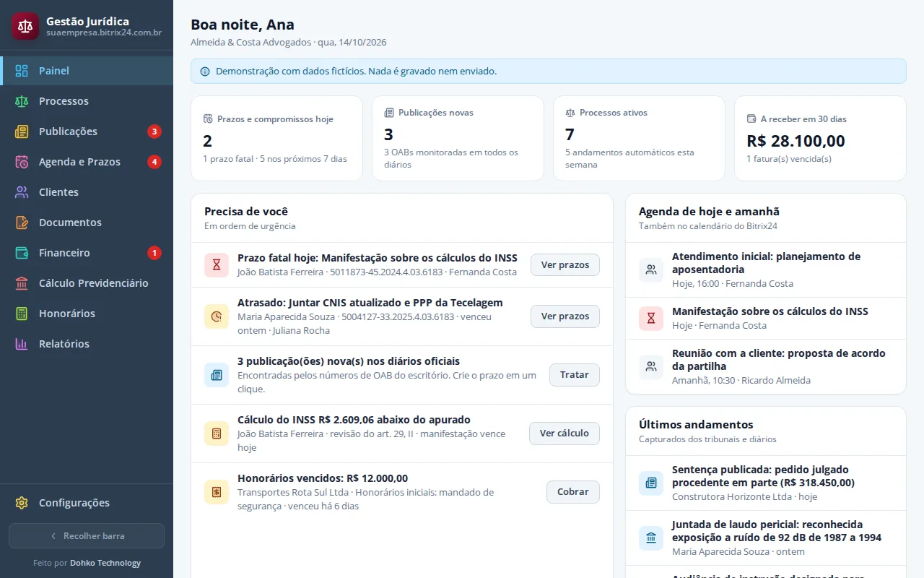Image resolution: width=924 pixels, height=578 pixels.
Task: Click the Relatórios bar-chart icon
Action: [22, 344]
